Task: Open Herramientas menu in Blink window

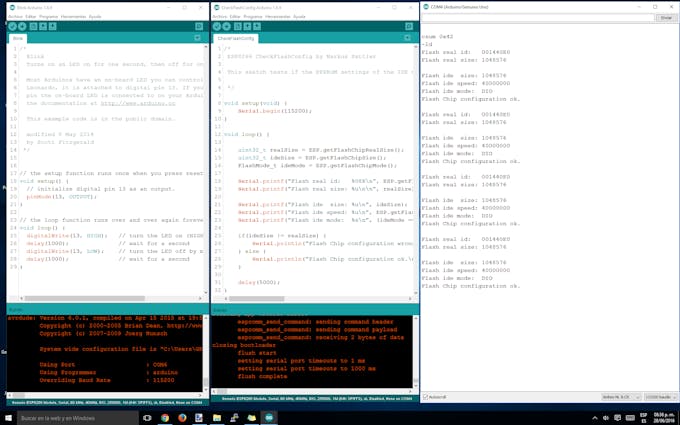Action: point(73,16)
